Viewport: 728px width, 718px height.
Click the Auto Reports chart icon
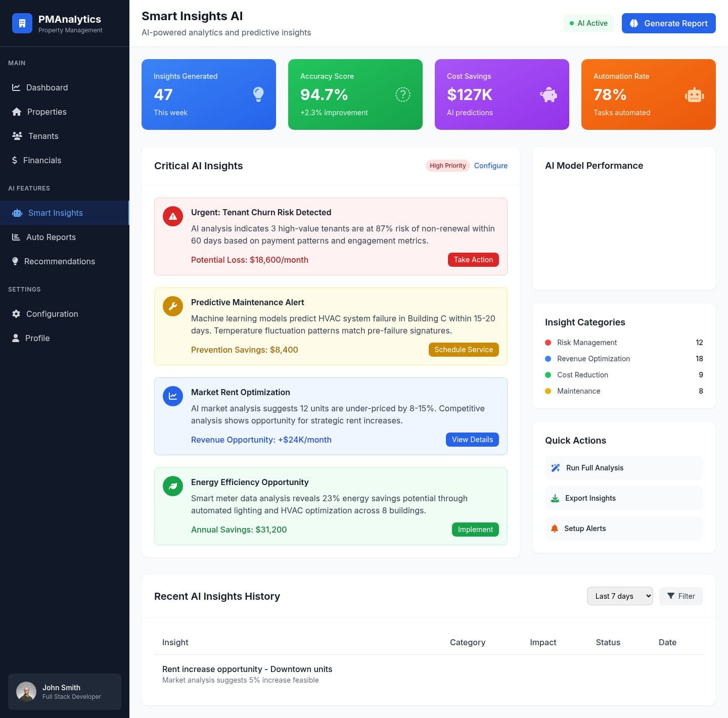[16, 237]
